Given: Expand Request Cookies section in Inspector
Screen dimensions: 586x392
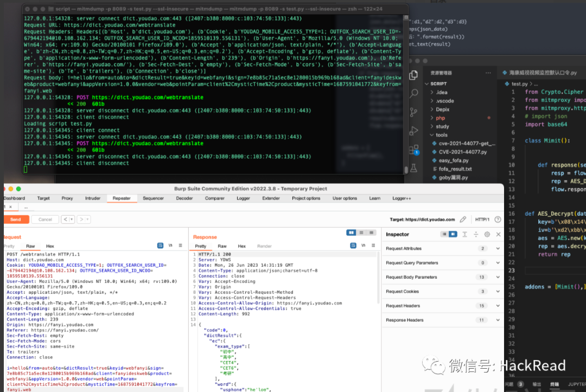Looking at the screenshot, I should coord(498,292).
